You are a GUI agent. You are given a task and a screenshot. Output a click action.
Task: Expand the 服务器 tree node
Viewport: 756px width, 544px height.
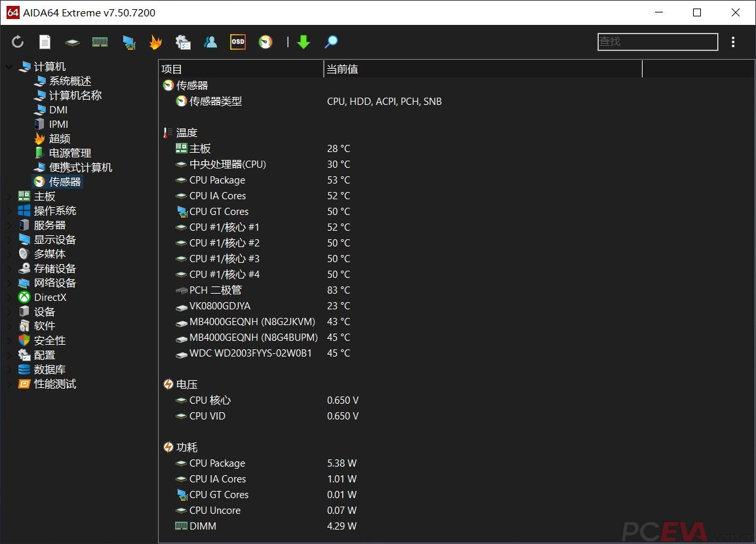9,225
